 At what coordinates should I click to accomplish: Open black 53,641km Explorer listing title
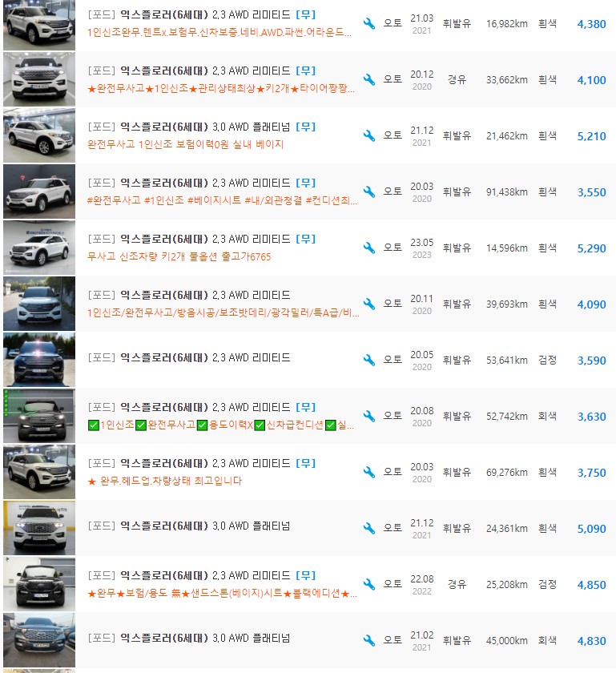(x=189, y=357)
